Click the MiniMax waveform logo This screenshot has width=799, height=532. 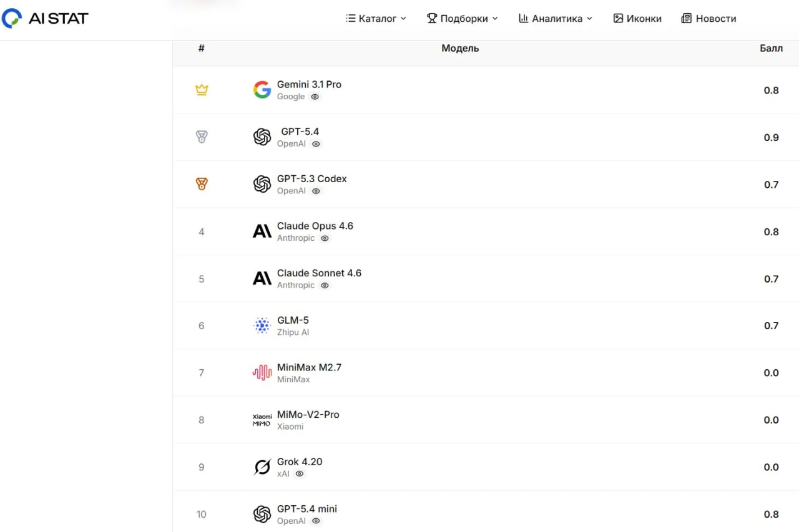pyautogui.click(x=262, y=373)
